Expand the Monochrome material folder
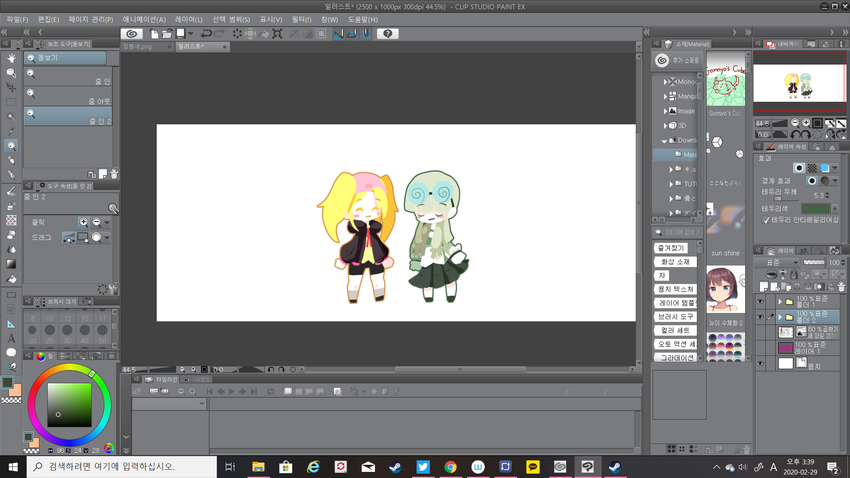The height and width of the screenshot is (478, 850). pyautogui.click(x=665, y=82)
